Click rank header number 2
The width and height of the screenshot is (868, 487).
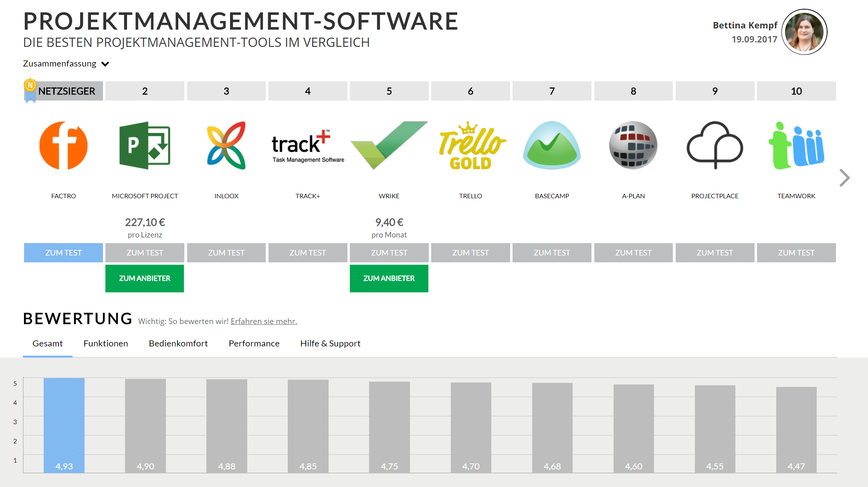coord(145,91)
